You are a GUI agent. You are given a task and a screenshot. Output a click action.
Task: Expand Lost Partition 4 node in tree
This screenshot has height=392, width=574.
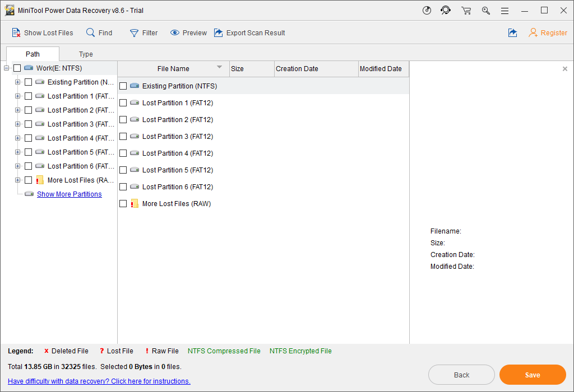pos(17,138)
